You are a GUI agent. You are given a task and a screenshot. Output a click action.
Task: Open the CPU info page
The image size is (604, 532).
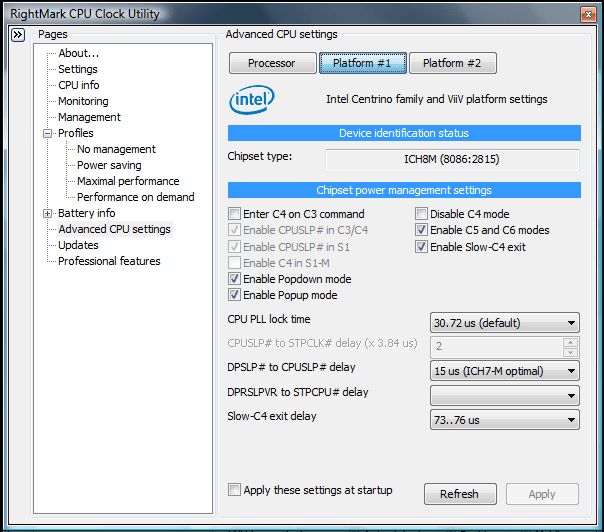(79, 85)
